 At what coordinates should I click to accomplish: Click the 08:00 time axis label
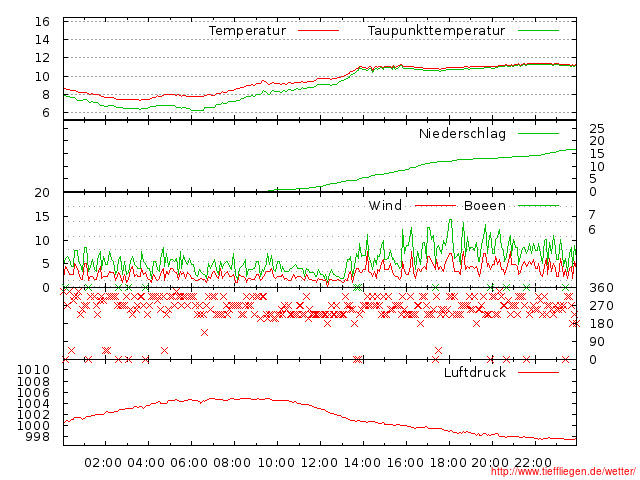(232, 463)
